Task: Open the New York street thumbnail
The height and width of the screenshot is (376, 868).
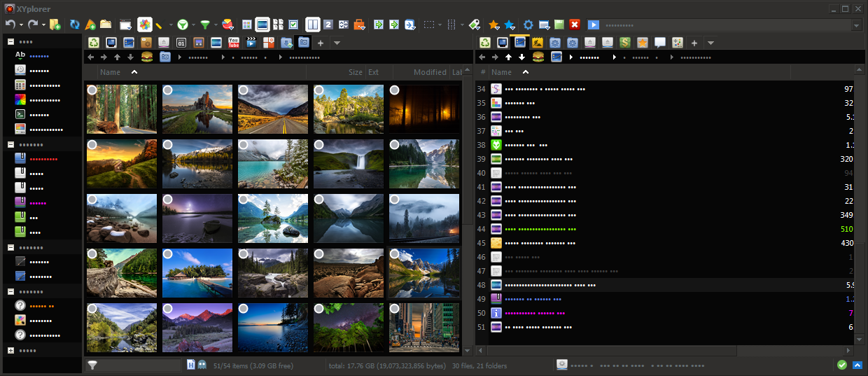Action: (424, 327)
